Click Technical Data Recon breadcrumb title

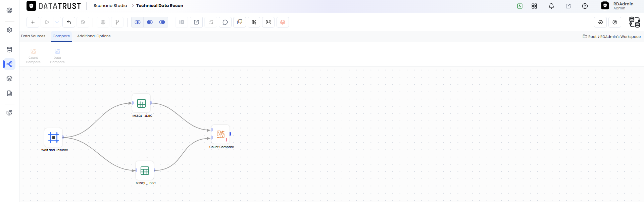coord(160,6)
